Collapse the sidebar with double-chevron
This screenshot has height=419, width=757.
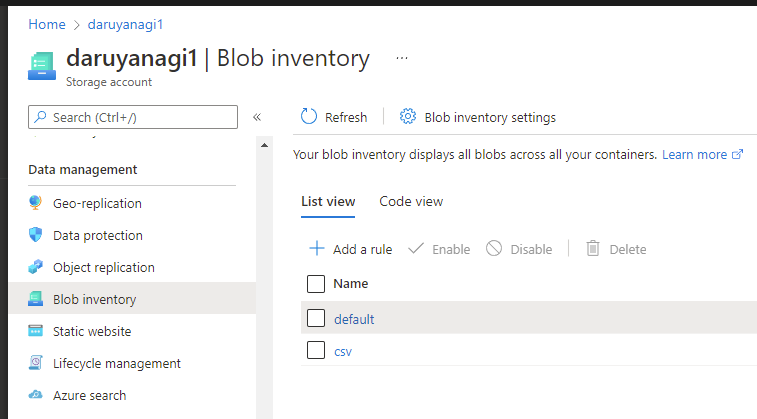257,117
